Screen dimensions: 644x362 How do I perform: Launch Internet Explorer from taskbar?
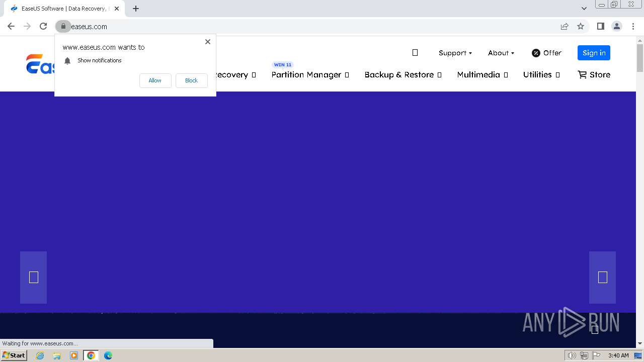coord(40,355)
